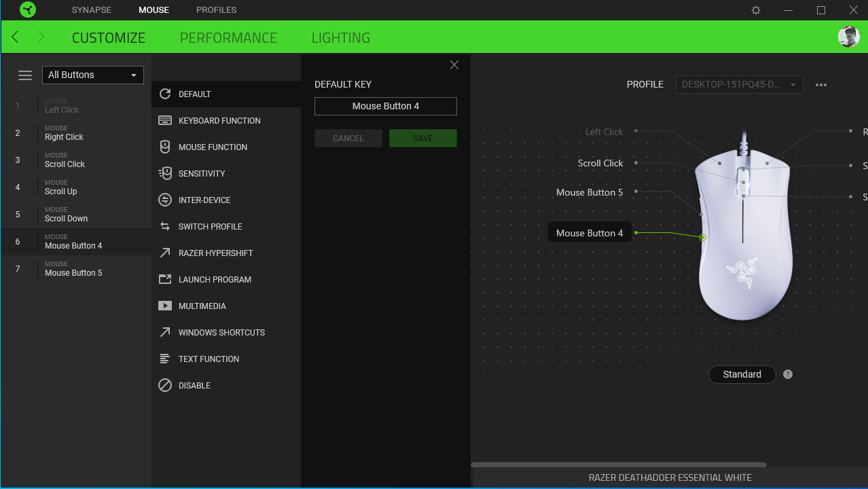
Task: Open the Profile dropdown
Action: 740,85
